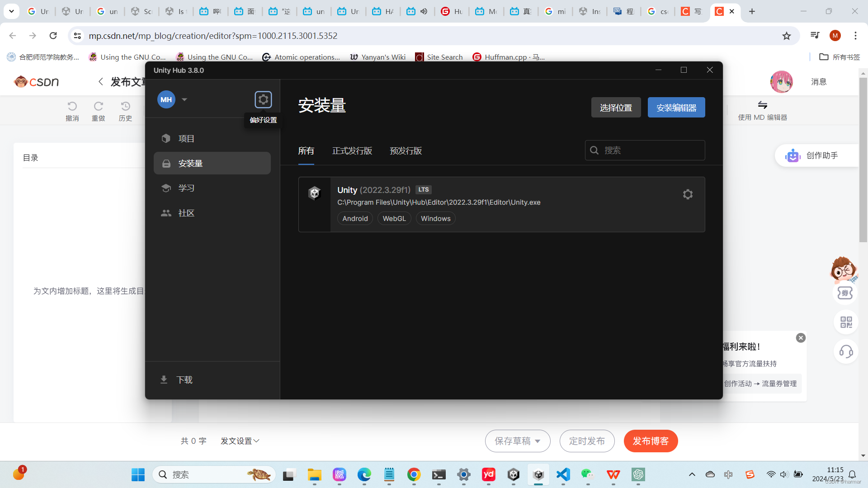Open 所有书签 folder

(840, 57)
